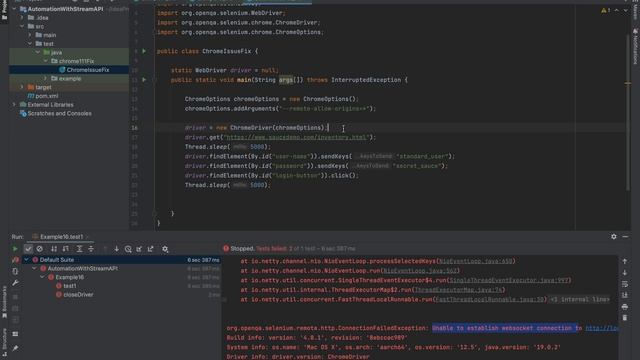Sort test results alphabetically
Image resolution: width=640 pixels, height=360 pixels.
[54, 249]
